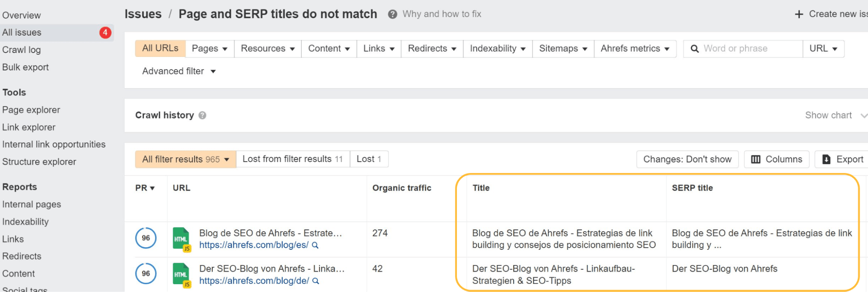Click the Export icon

click(825, 159)
